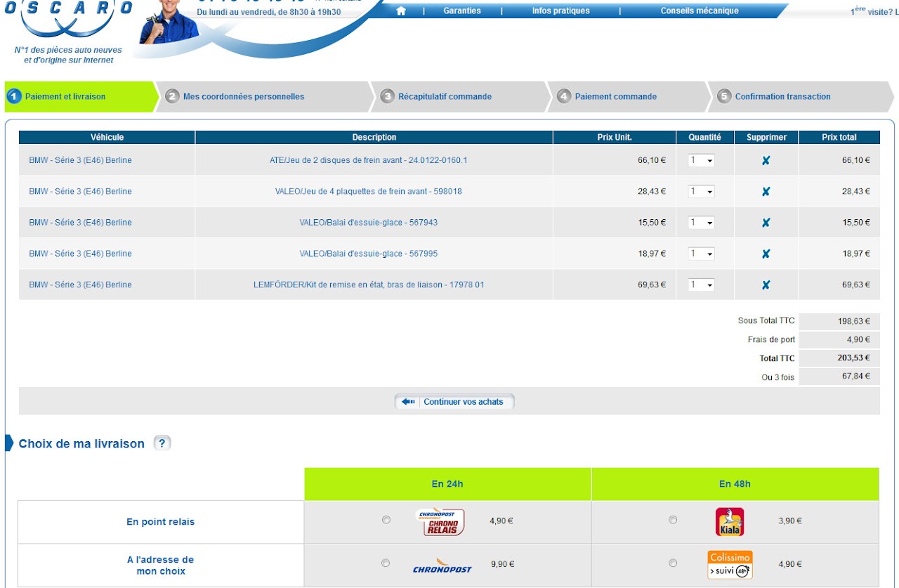This screenshot has width=899, height=588.
Task: Open Infos pratiques menu
Action: pos(560,11)
